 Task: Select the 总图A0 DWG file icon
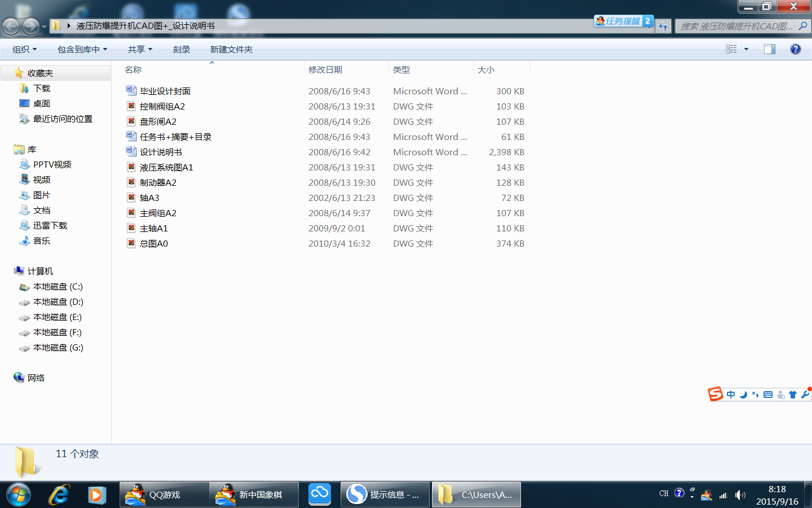[x=131, y=243]
